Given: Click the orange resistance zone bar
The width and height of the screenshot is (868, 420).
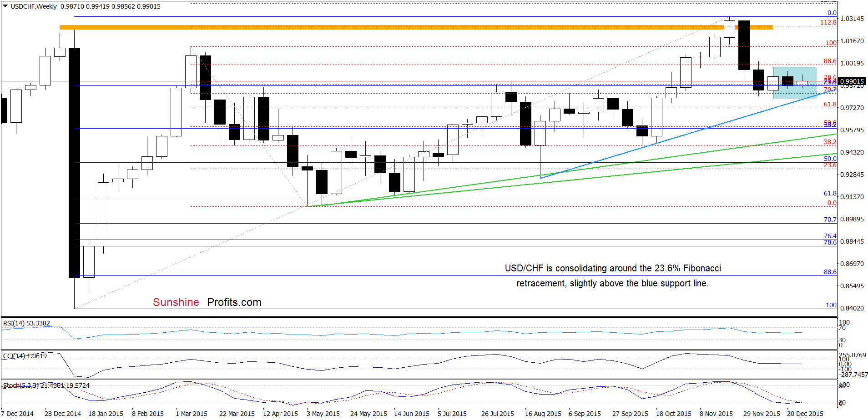Looking at the screenshot, I should [416, 27].
